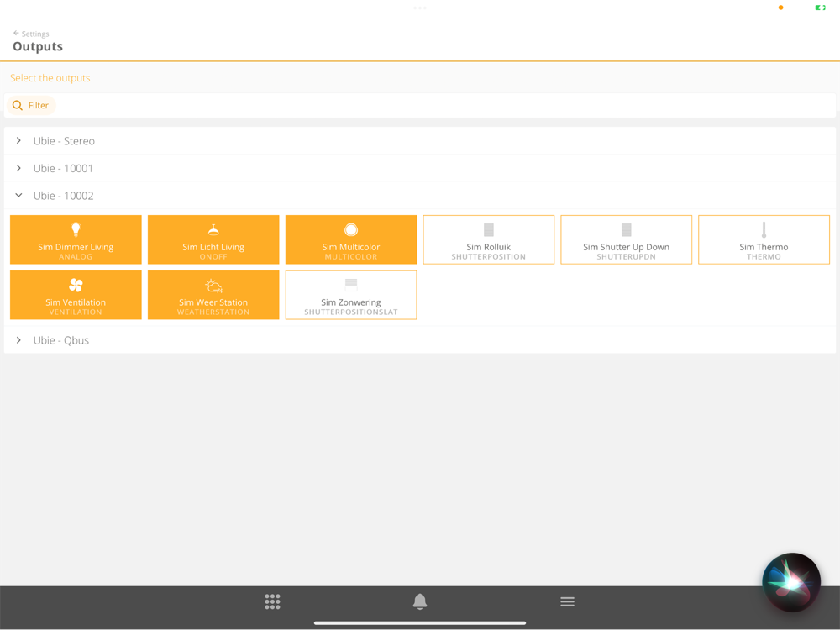Click the 'Sim Ventilation' name text

(76, 302)
